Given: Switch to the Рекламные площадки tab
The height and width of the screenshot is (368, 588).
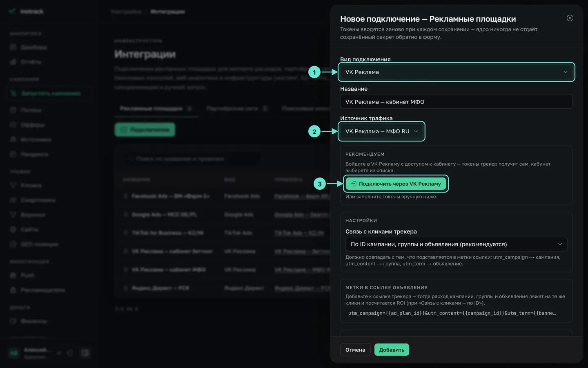Looking at the screenshot, I should click(x=156, y=108).
